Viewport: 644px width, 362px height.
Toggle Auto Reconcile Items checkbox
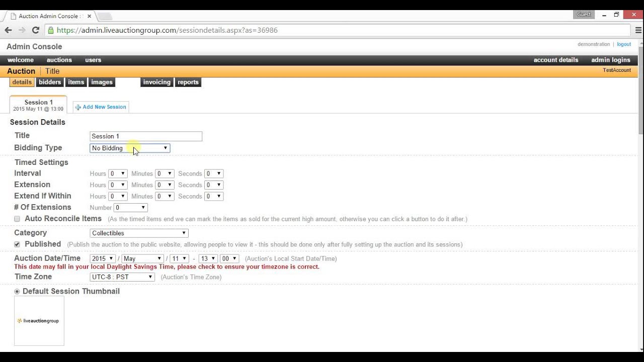pos(17,219)
